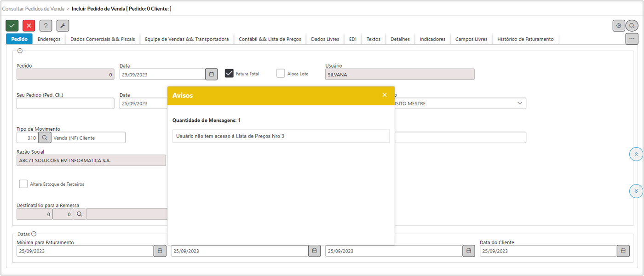Open Tipo de Movimento lookup magnifier
The width and height of the screenshot is (644, 276).
tap(45, 138)
